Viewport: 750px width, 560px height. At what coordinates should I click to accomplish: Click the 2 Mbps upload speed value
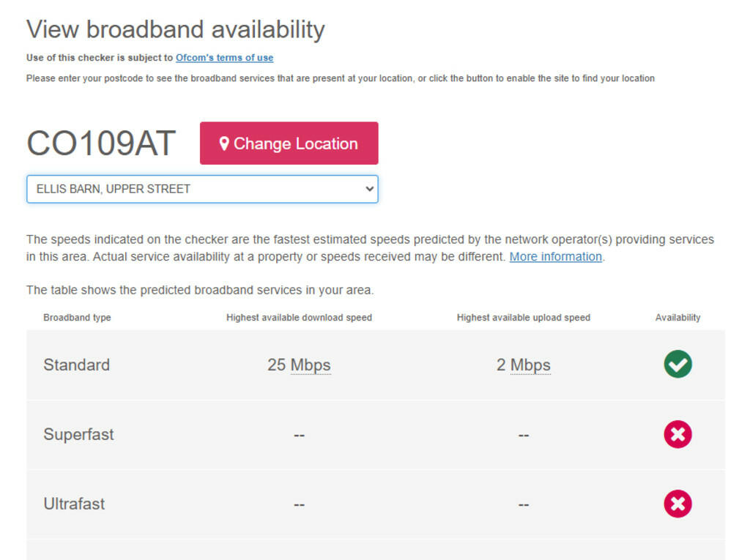click(x=523, y=365)
